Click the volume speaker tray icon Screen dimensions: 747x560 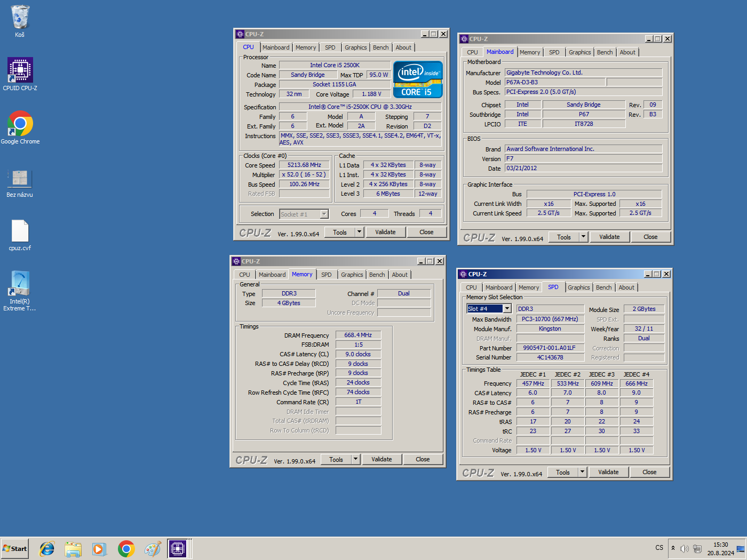click(x=685, y=548)
